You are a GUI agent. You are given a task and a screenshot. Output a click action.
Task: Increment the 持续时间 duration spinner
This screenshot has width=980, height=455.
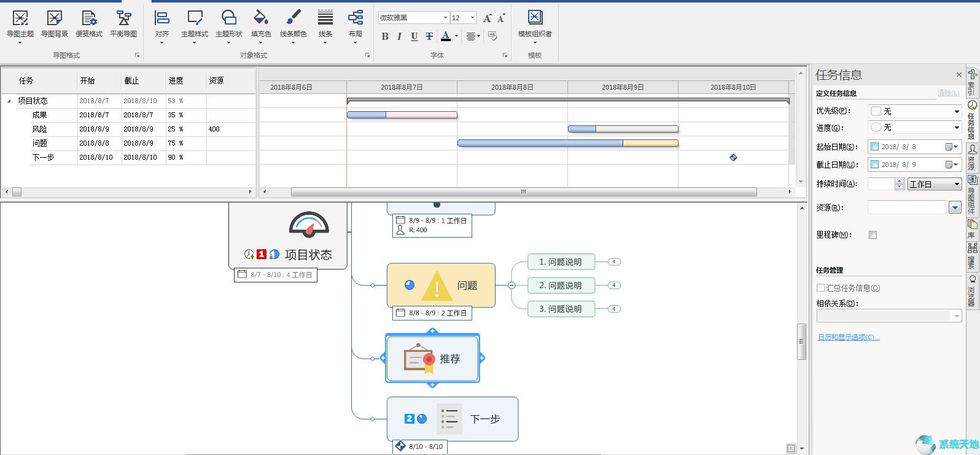[x=900, y=181]
